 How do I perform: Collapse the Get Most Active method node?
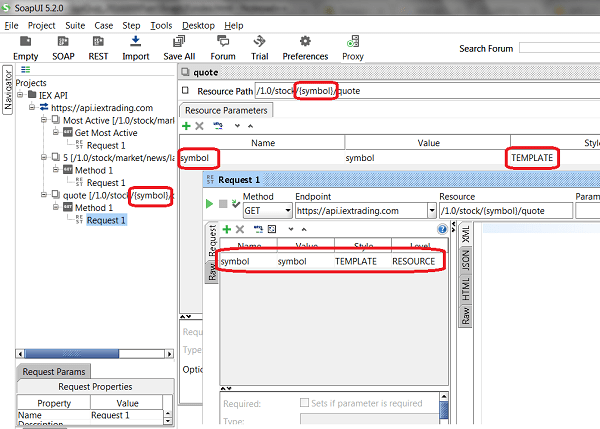coord(56,132)
